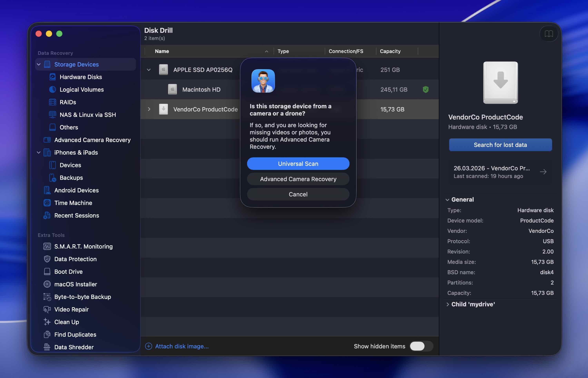588x378 pixels.
Task: Click the Logical Volumes pie icon
Action: pos(53,90)
